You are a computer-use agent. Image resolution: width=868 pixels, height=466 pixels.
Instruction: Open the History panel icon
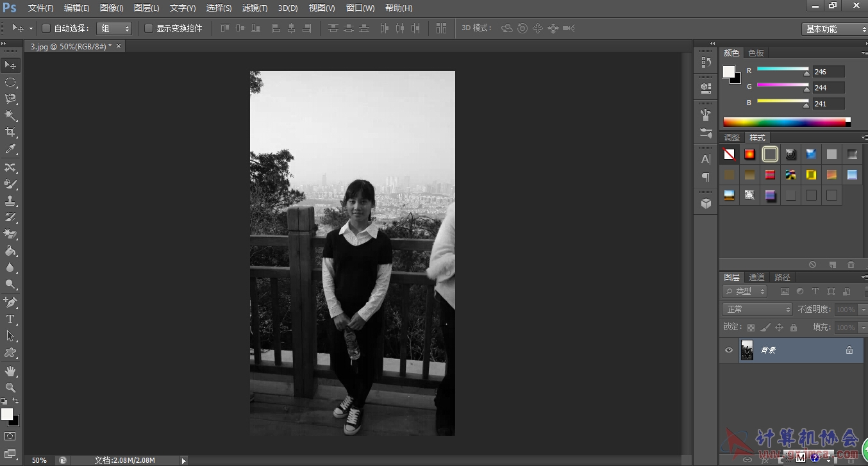(706, 62)
